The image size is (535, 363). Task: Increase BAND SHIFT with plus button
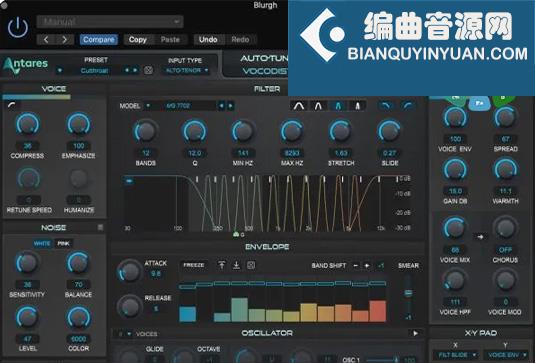coord(367,265)
